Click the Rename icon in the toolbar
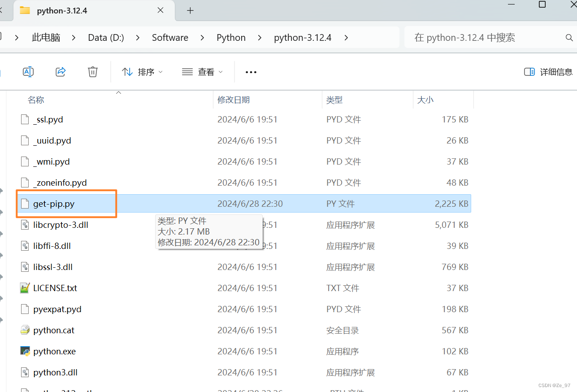 point(28,72)
